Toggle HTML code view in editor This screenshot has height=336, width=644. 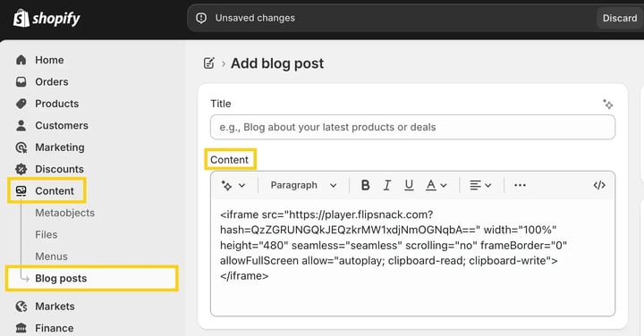point(599,186)
